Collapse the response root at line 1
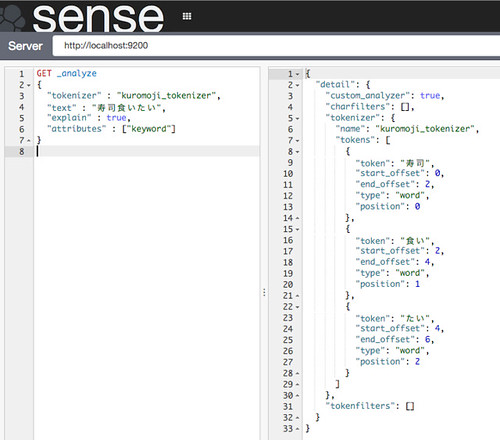Viewport: 500px width, 440px height. coord(298,74)
